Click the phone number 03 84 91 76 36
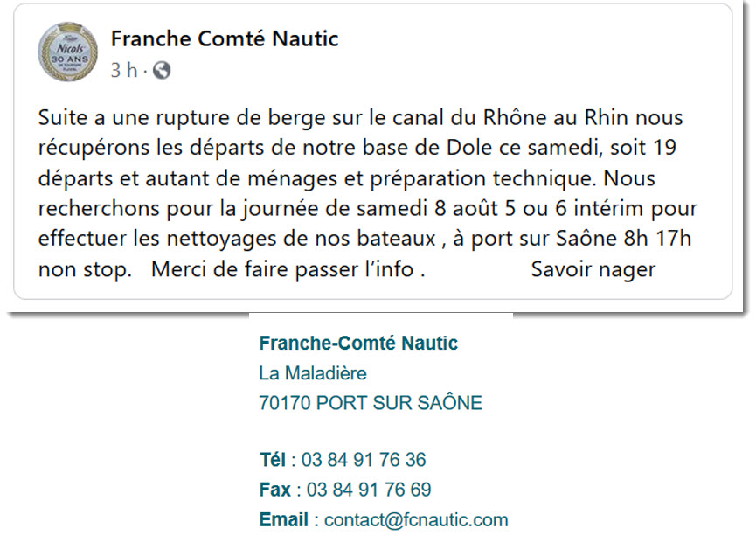The image size is (756, 549). [364, 460]
